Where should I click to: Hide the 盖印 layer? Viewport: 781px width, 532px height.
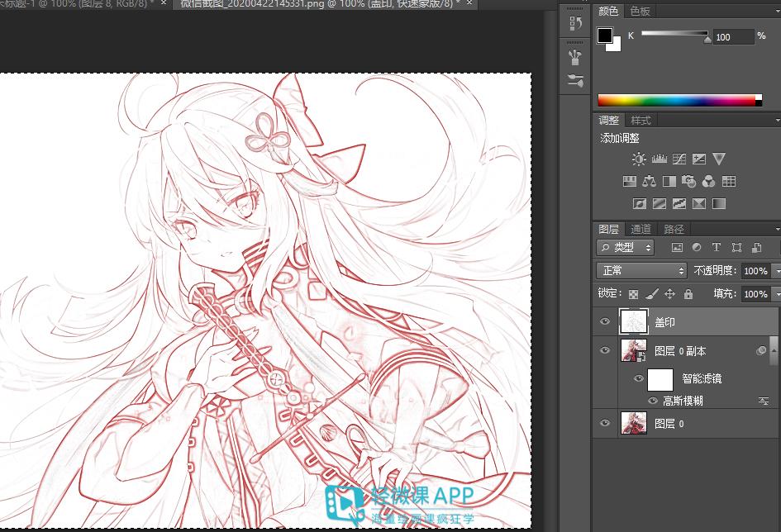pyautogui.click(x=605, y=321)
